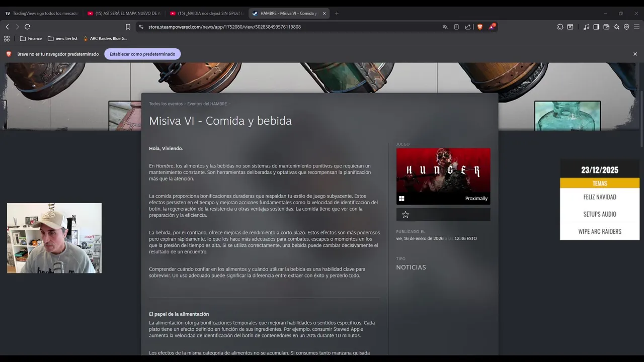
Task: Close the HAMBRE - Misiva VI tab
Action: [x=325, y=14]
